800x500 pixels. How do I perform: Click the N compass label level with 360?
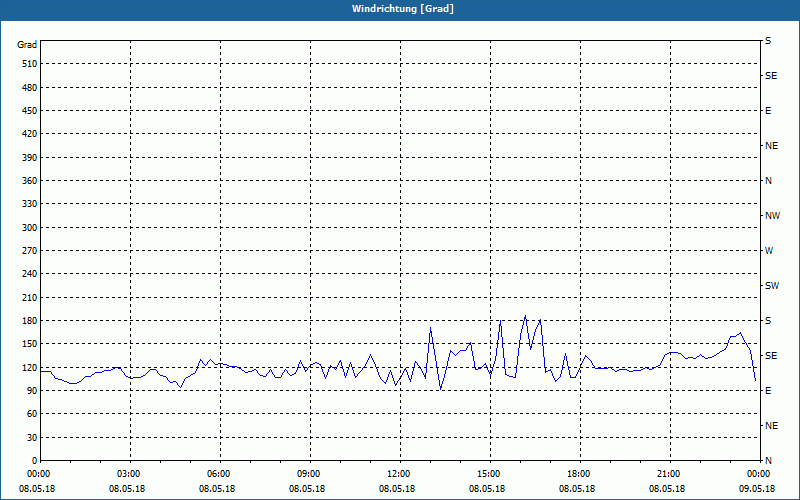(x=768, y=181)
